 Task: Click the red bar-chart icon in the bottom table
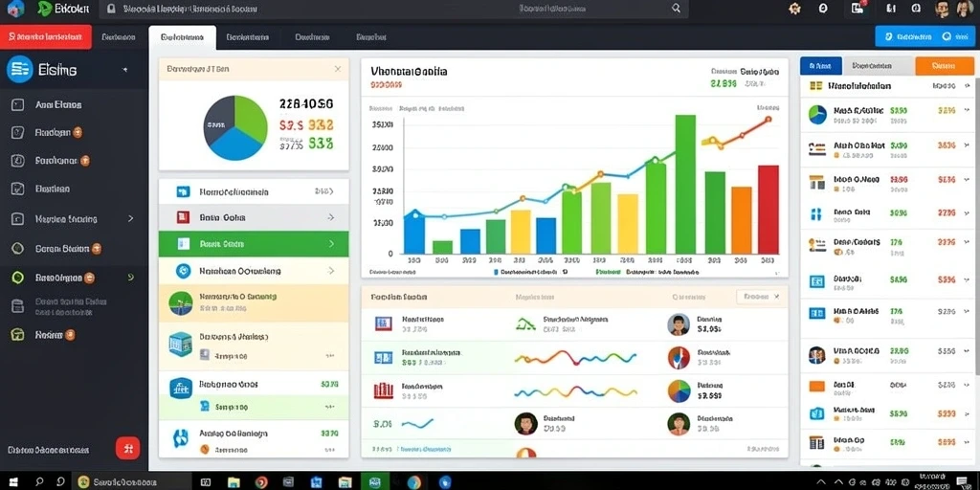pos(383,390)
